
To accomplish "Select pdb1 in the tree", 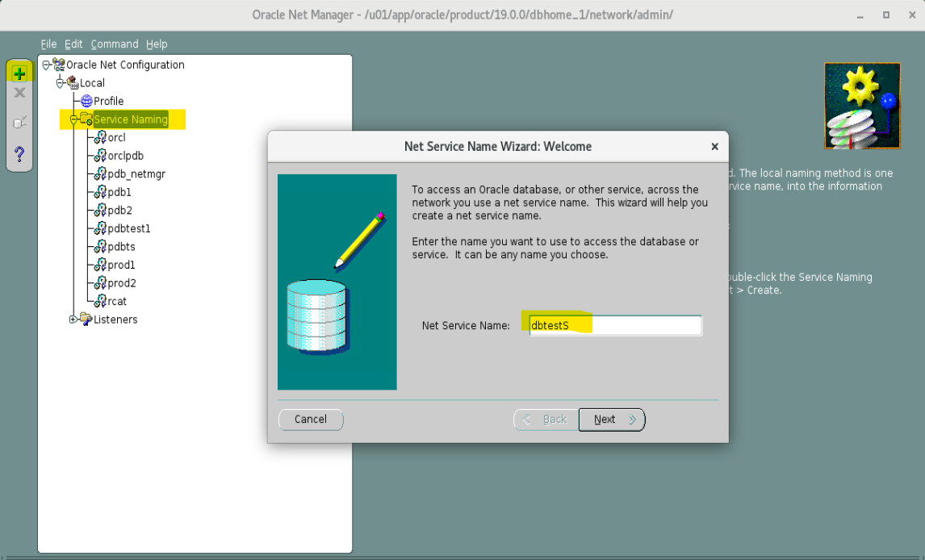I will (119, 192).
